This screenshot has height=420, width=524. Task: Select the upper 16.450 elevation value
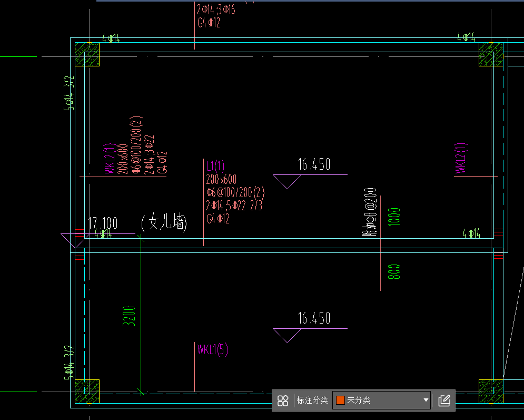tap(314, 164)
